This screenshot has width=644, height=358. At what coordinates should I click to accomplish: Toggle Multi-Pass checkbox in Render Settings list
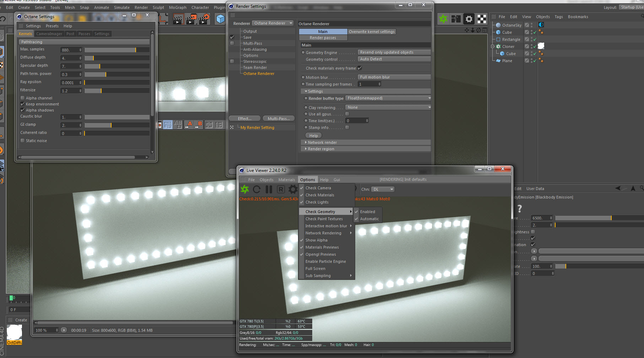click(232, 43)
